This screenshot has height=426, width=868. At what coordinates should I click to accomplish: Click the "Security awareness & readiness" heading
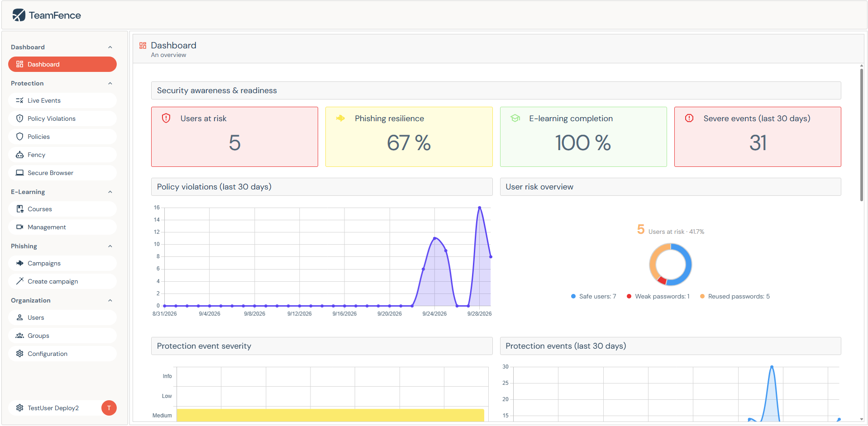pyautogui.click(x=217, y=90)
